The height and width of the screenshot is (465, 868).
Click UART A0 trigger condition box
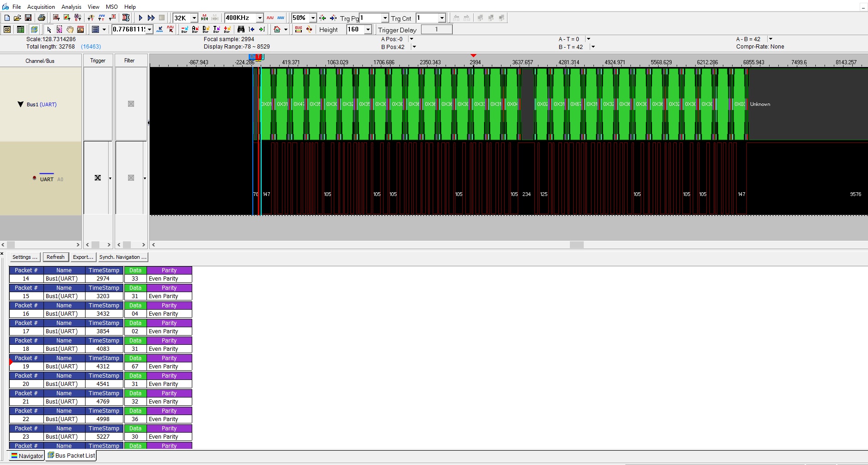pyautogui.click(x=98, y=178)
